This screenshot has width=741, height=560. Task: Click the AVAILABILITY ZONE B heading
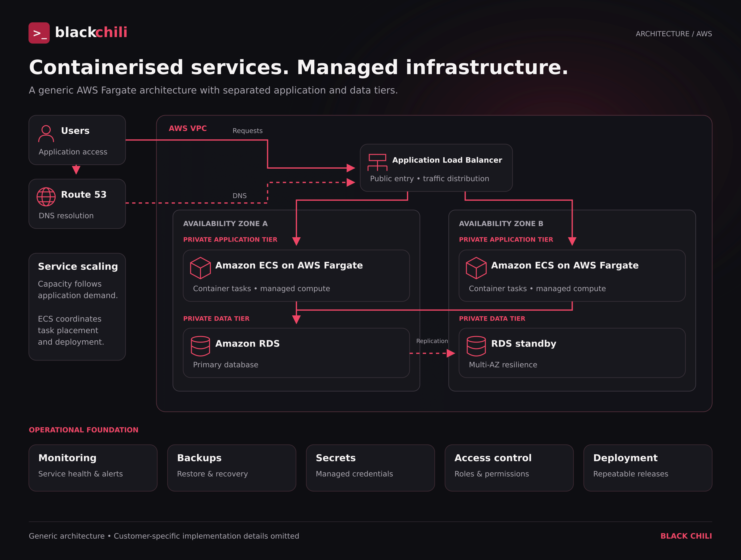501,224
